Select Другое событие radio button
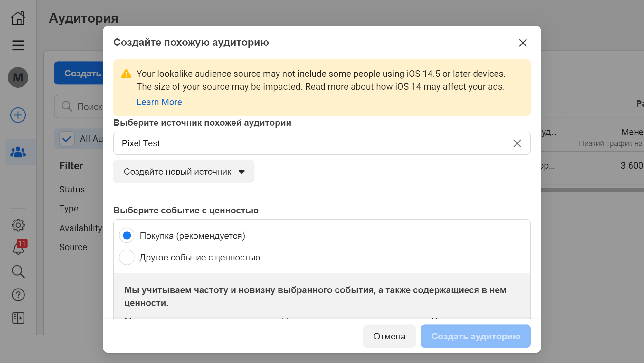Screen dimensions: 644x363 (x=126, y=258)
